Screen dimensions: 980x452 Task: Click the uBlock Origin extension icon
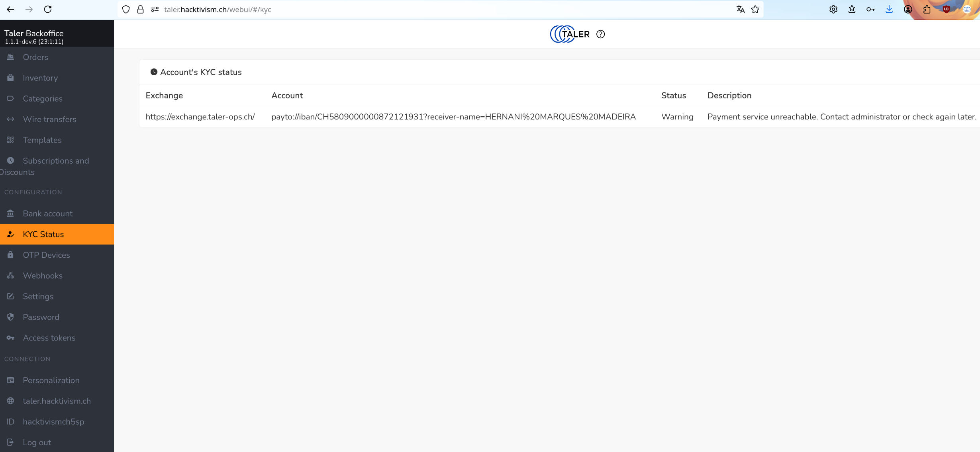pos(946,9)
